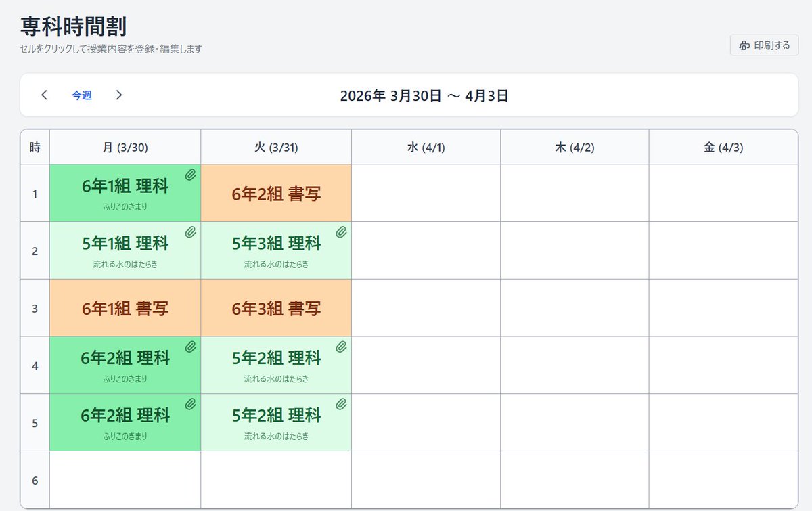The image size is (812, 511).
Task: Add a lesson in Wednesday period 1 cell
Action: click(x=426, y=193)
